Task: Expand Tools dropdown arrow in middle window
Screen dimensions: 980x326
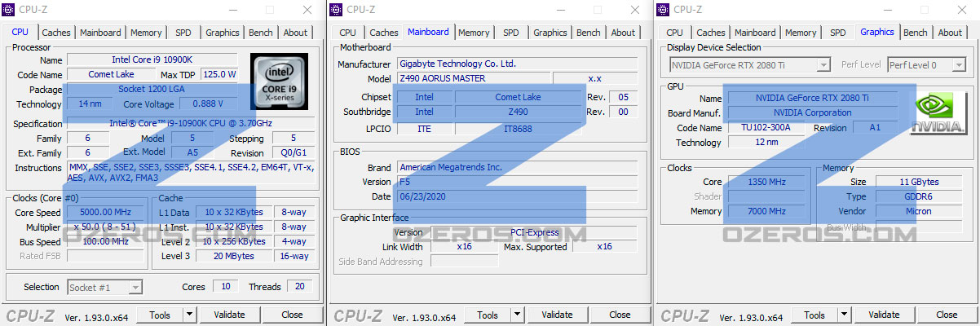Action: coord(517,315)
